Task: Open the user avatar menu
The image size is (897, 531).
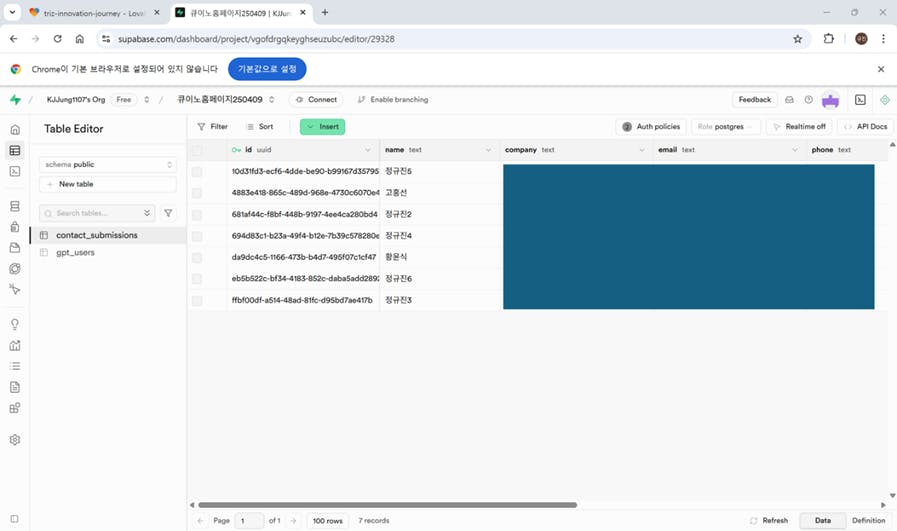Action: 830,100
